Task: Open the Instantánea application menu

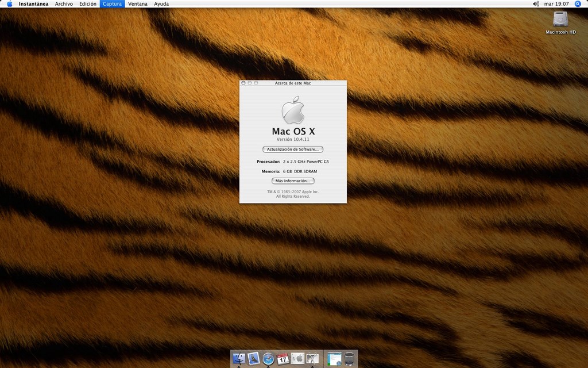Action: coord(33,4)
